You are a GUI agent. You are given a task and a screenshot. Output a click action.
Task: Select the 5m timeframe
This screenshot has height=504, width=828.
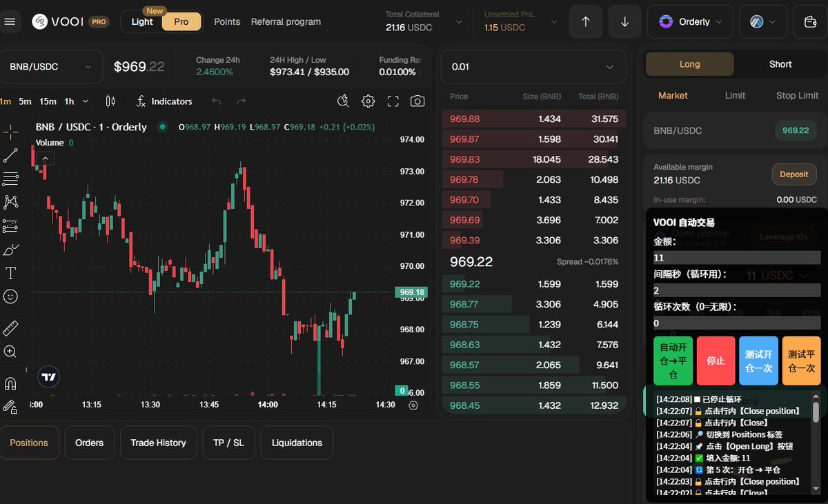pyautogui.click(x=25, y=101)
